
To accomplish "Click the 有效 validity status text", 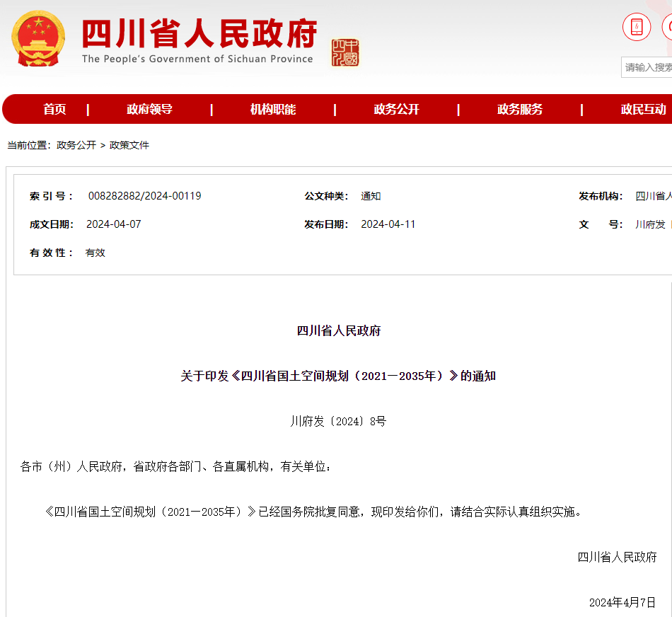I will [x=95, y=253].
